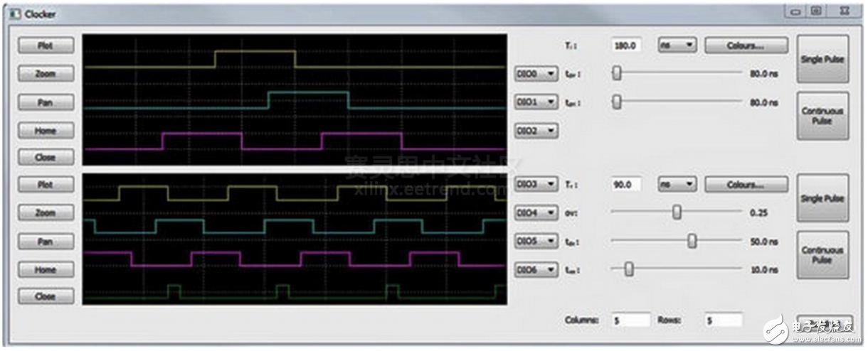The image size is (868, 351).
Task: Click the Columns input field
Action: [x=631, y=320]
